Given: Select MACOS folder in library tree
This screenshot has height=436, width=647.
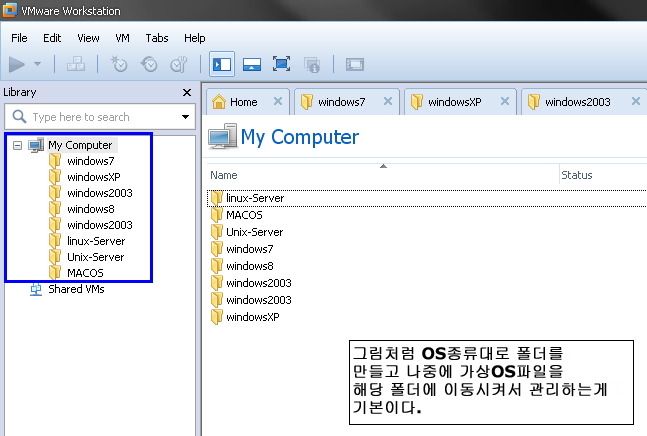Looking at the screenshot, I should (x=85, y=273).
